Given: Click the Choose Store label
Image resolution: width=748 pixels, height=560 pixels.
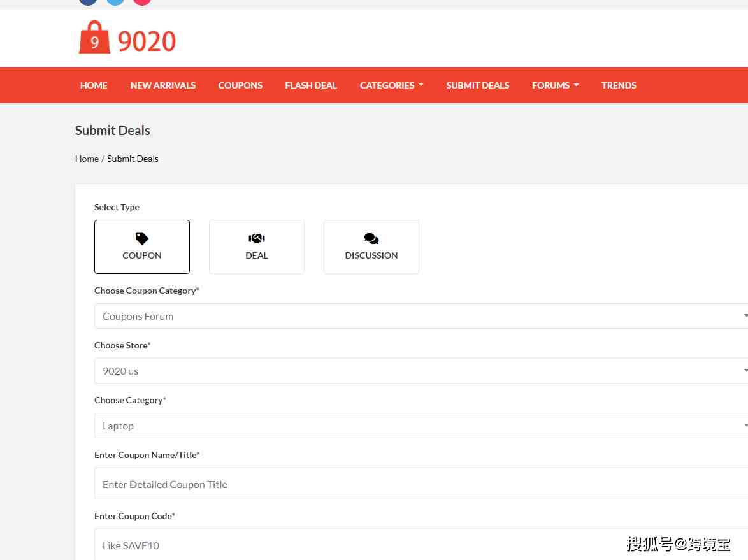Looking at the screenshot, I should click(x=122, y=345).
